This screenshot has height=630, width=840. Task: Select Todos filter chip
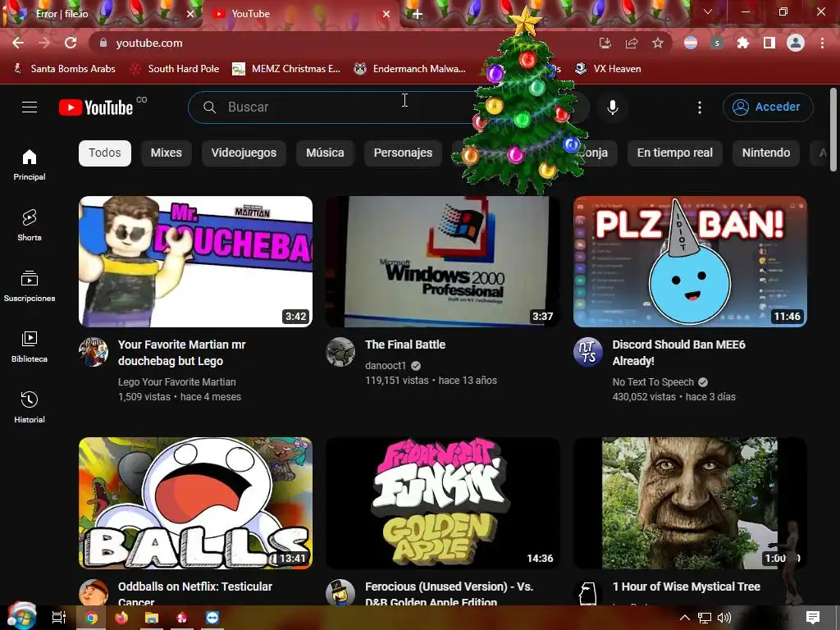point(105,153)
